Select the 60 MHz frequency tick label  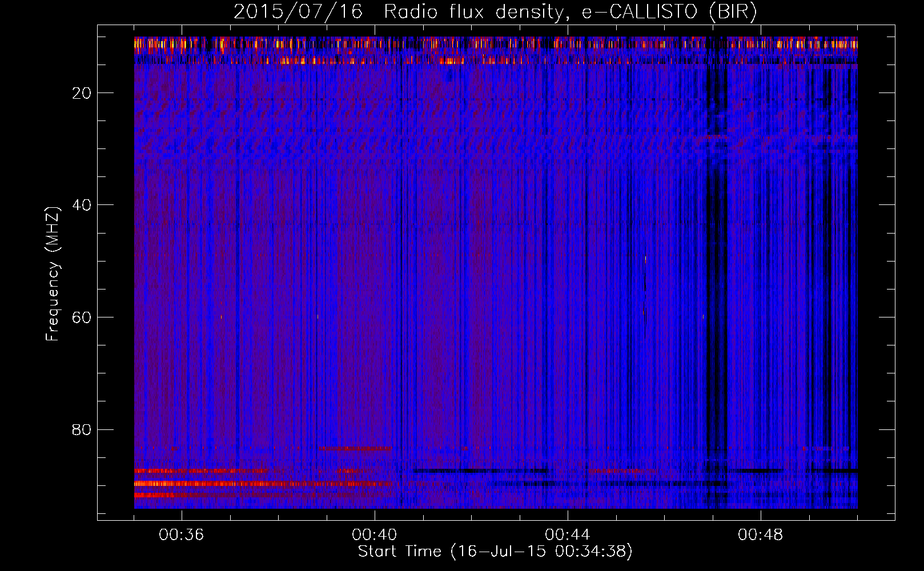pos(82,317)
